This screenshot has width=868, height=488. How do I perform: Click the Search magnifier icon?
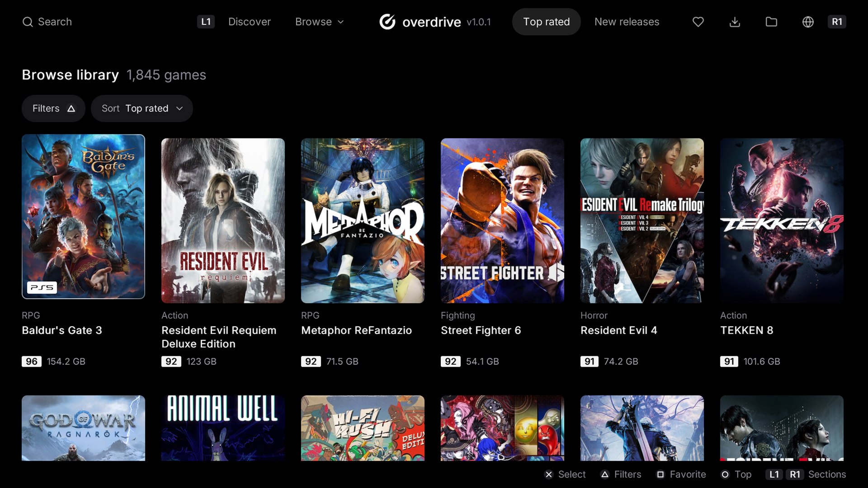[28, 22]
